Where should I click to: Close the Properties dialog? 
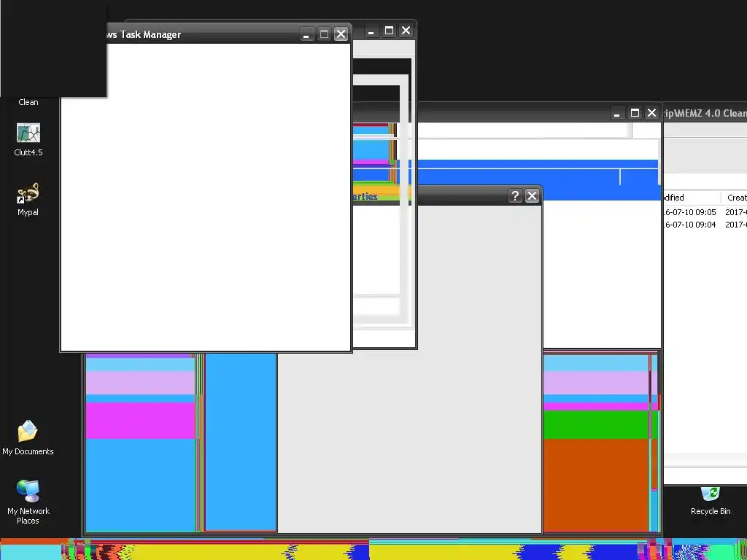[x=532, y=195]
